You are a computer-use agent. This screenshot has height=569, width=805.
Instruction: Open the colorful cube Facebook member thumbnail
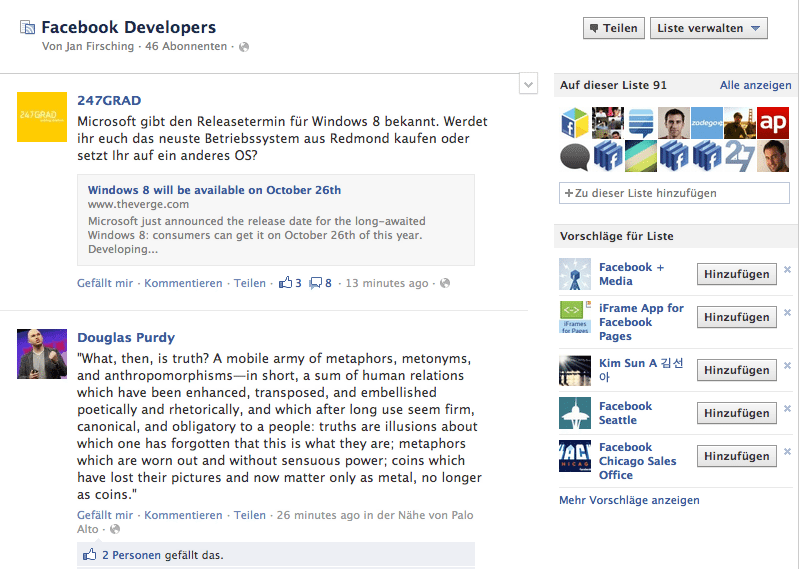[575, 123]
